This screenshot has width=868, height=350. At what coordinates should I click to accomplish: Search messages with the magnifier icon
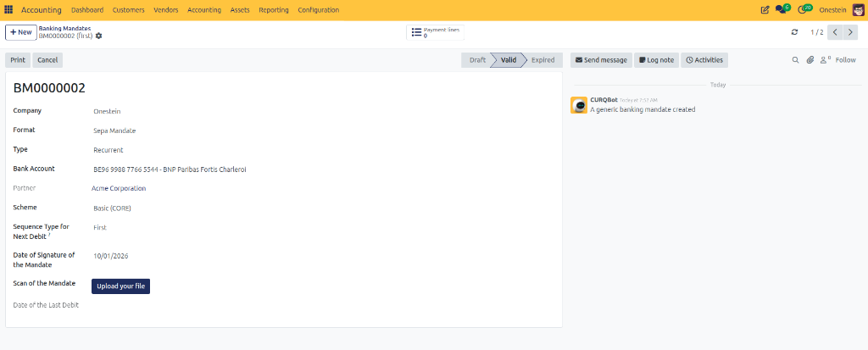pyautogui.click(x=795, y=60)
